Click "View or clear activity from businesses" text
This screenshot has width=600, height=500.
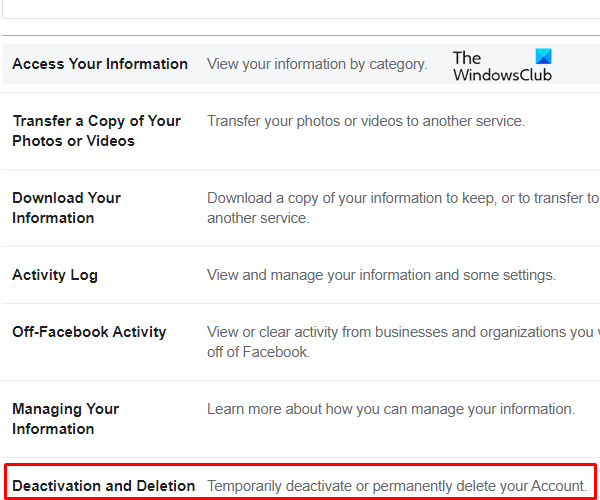click(x=400, y=332)
